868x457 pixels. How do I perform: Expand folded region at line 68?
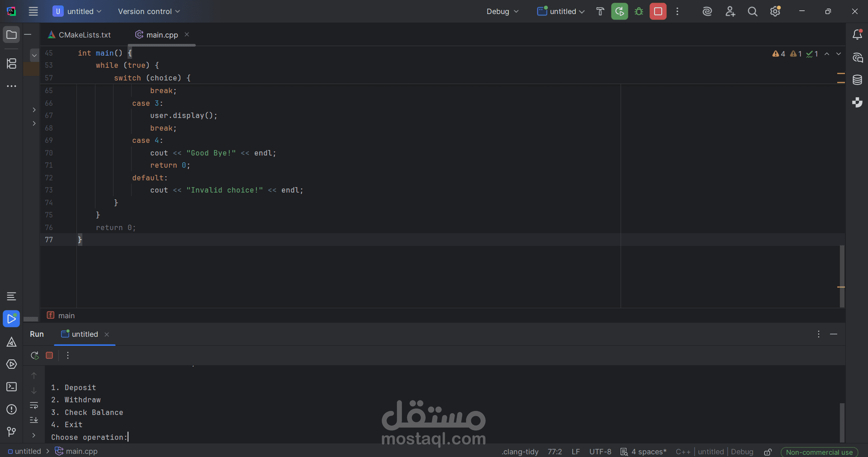coord(34,123)
